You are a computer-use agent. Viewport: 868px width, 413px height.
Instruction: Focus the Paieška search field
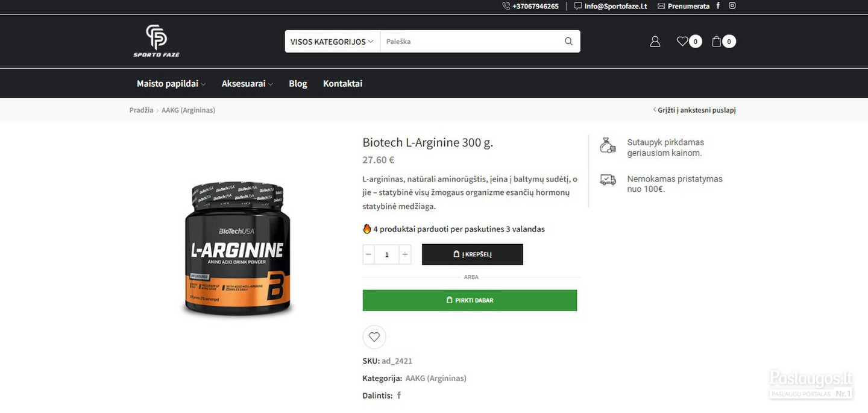click(x=470, y=42)
